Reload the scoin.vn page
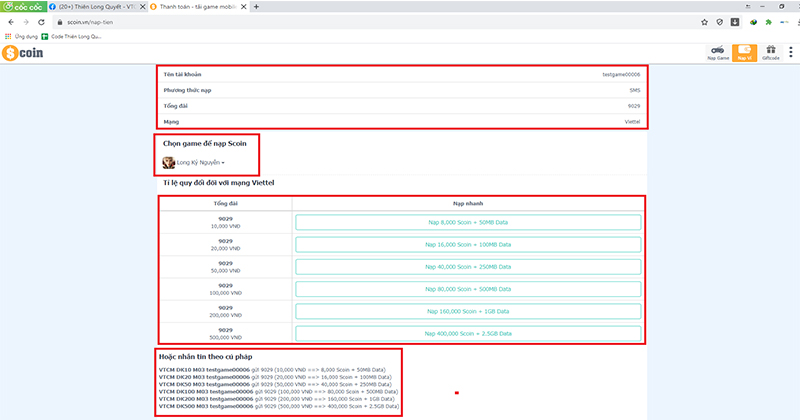This screenshot has height=420, width=800. pos(41,22)
